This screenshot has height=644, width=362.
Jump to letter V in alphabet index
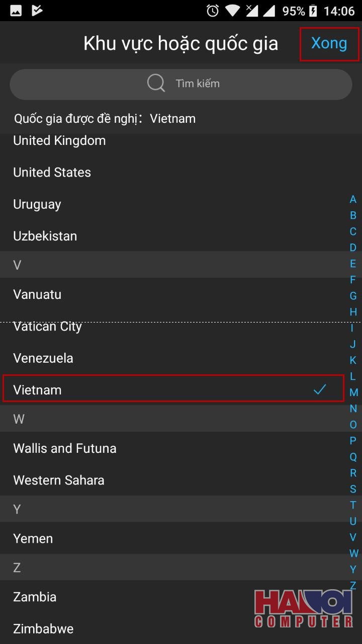point(353,537)
